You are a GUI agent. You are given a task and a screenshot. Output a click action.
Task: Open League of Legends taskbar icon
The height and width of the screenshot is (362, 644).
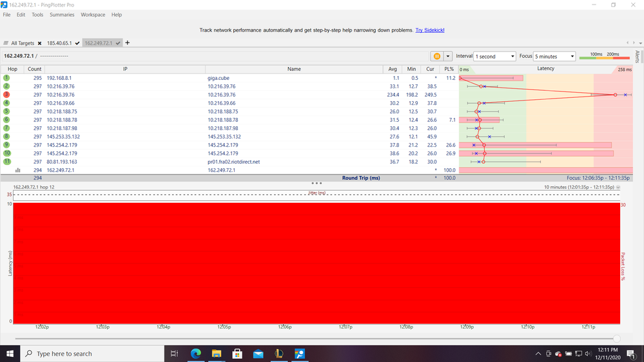click(x=279, y=354)
